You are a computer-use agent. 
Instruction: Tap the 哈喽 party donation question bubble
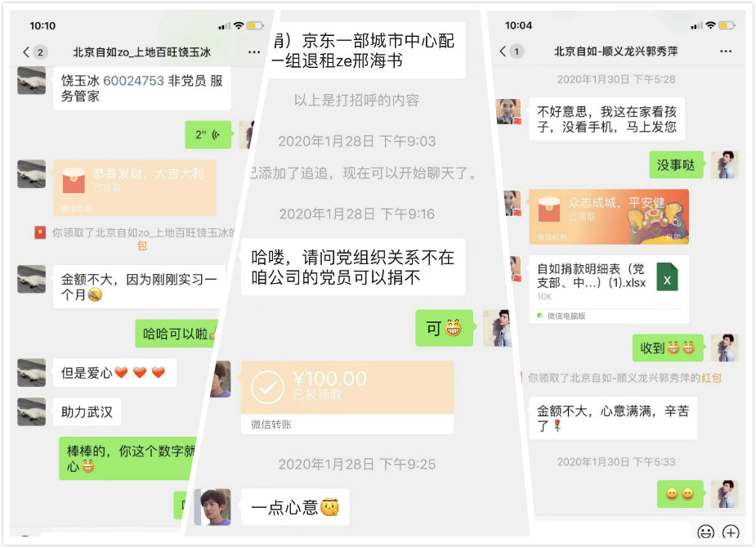pyautogui.click(x=353, y=267)
